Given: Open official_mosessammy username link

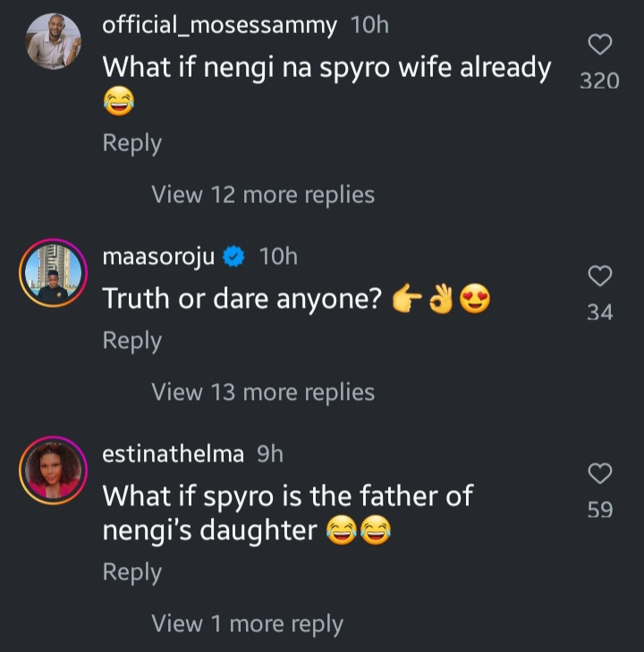Looking at the screenshot, I should click(x=219, y=25).
